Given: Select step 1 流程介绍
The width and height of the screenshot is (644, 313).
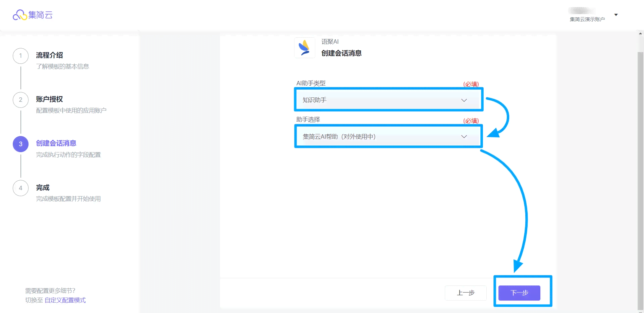Looking at the screenshot, I should point(49,55).
